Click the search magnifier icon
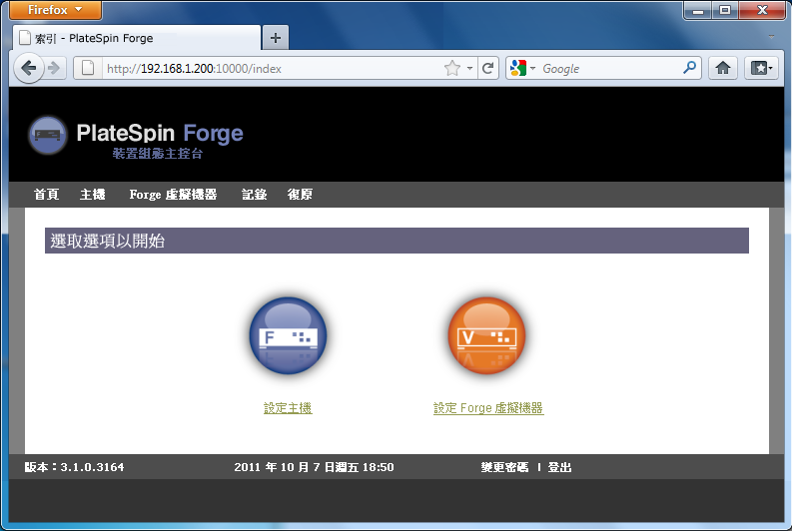Image resolution: width=792 pixels, height=532 pixels. [x=689, y=67]
